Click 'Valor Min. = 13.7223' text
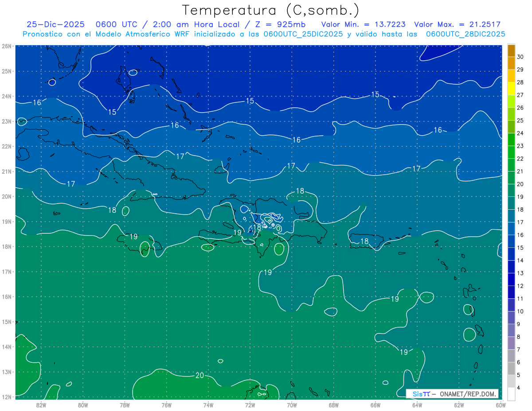Image resolution: width=532 pixels, height=411 pixels. [364, 24]
